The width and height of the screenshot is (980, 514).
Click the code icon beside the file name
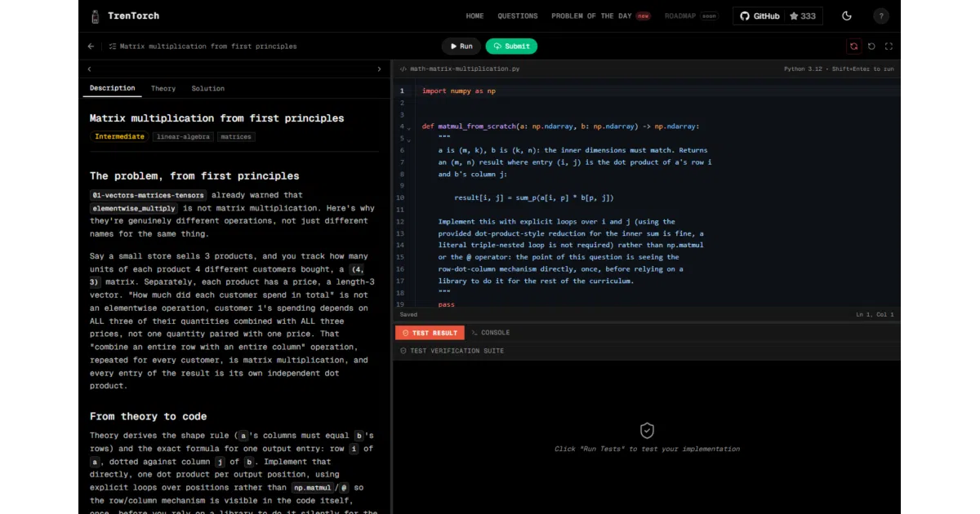pos(403,69)
